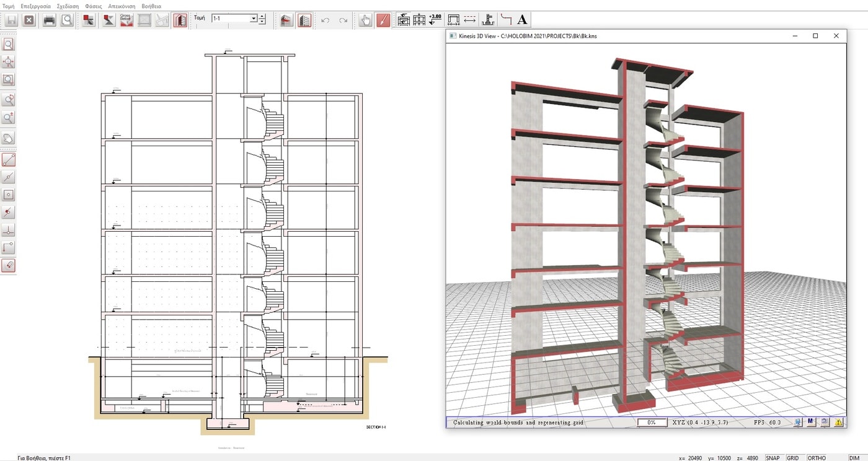This screenshot has height=461, width=868.
Task: Open the Τομή menu
Action: (x=9, y=6)
